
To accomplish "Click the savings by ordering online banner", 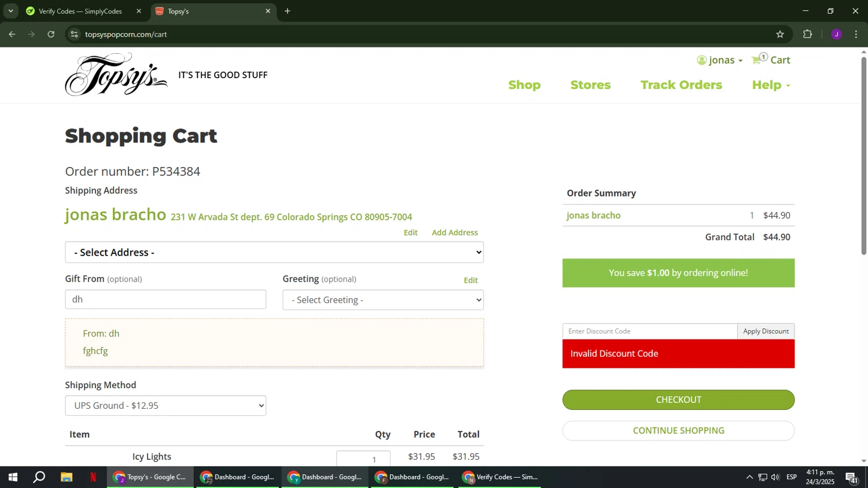I will pyautogui.click(x=678, y=273).
